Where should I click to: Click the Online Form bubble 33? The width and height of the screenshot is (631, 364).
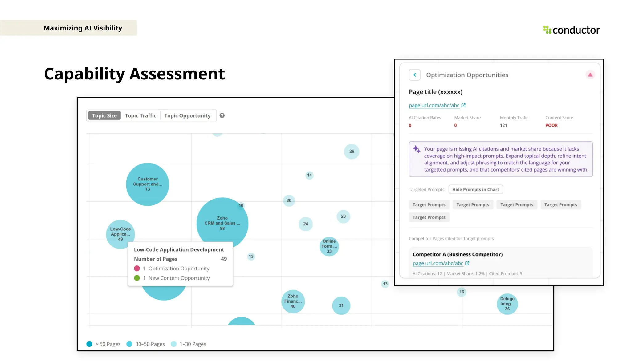click(x=329, y=246)
